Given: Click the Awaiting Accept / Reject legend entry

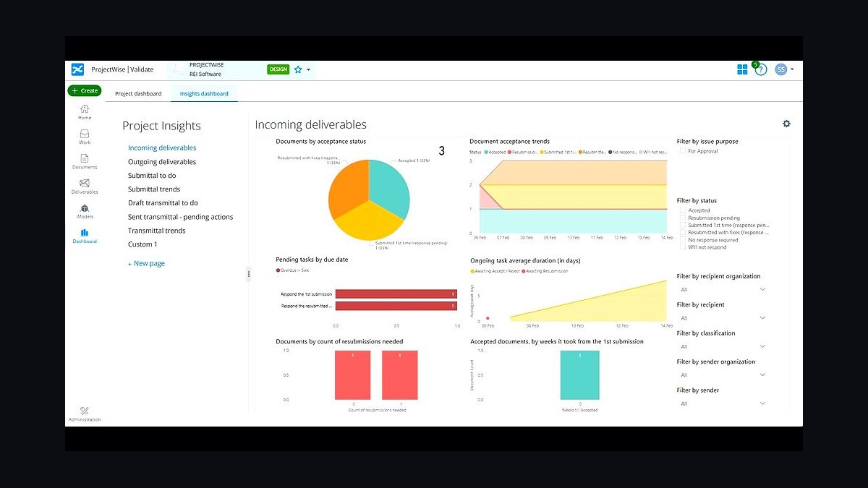Looking at the screenshot, I should 494,271.
